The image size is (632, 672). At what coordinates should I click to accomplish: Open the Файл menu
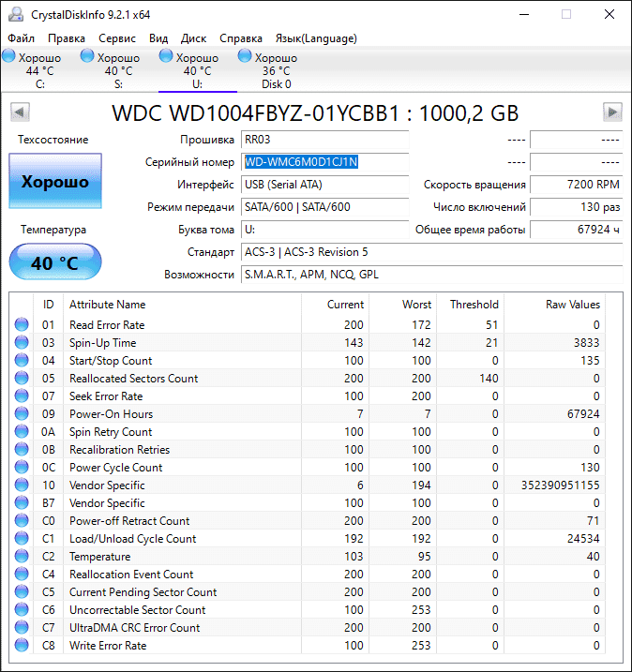coord(21,38)
